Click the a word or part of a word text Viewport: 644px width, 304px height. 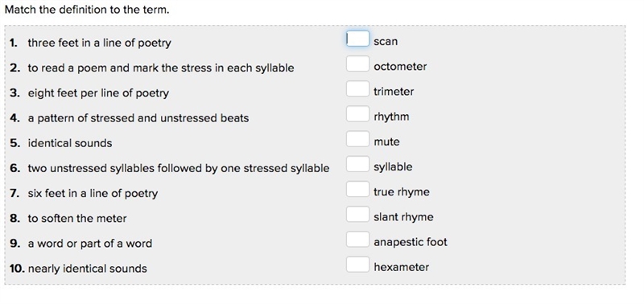click(90, 244)
